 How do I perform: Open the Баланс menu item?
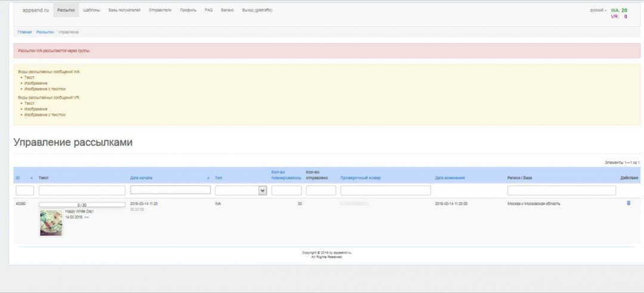pyautogui.click(x=227, y=10)
